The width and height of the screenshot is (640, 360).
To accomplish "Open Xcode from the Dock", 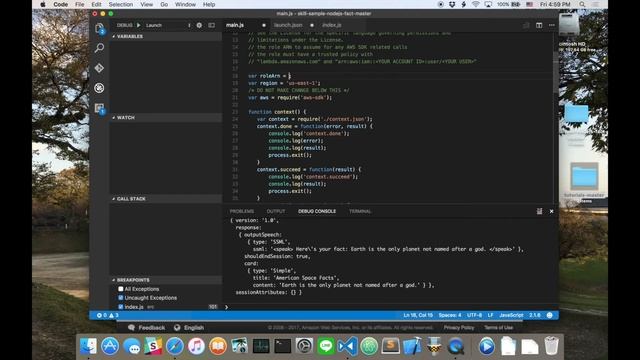I will (x=412, y=347).
